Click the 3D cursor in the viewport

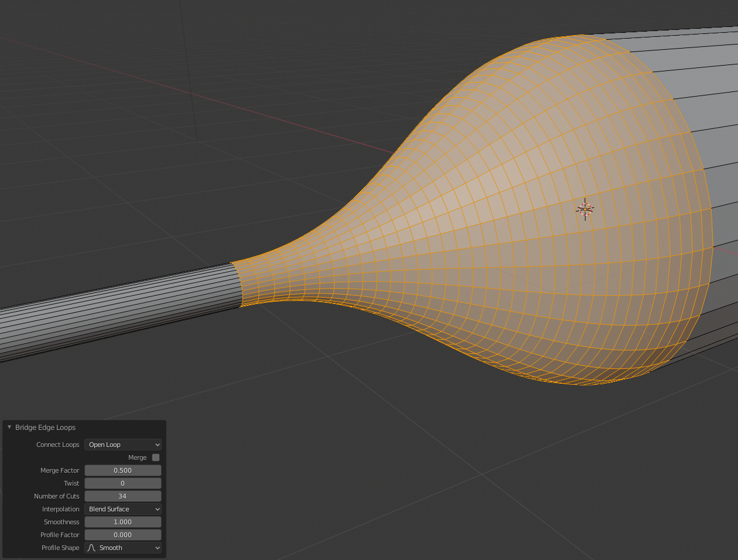(x=585, y=209)
